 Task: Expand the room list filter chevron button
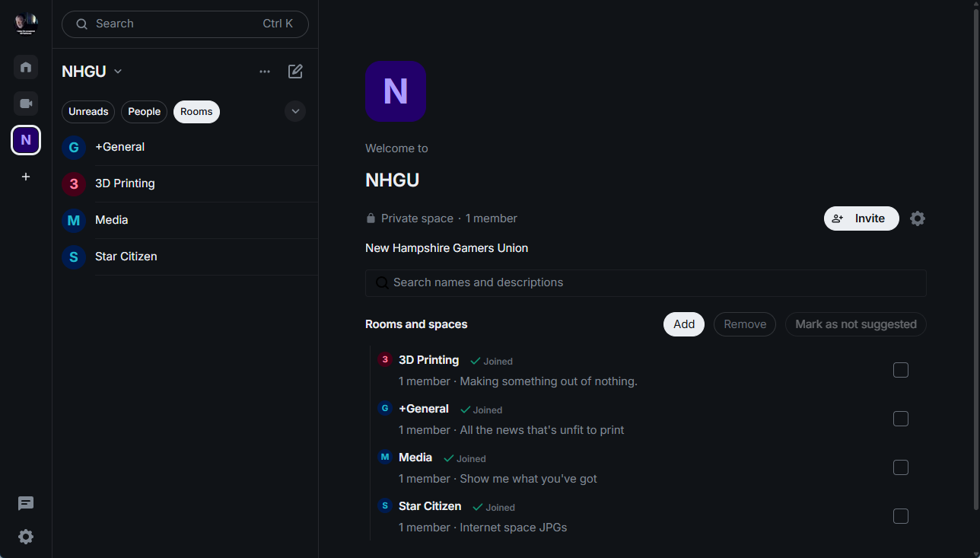tap(295, 111)
